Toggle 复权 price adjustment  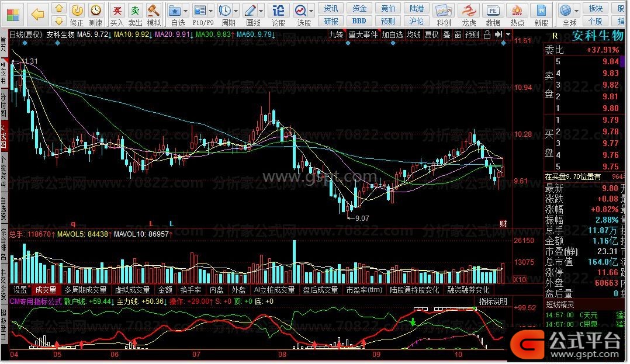coord(432,35)
